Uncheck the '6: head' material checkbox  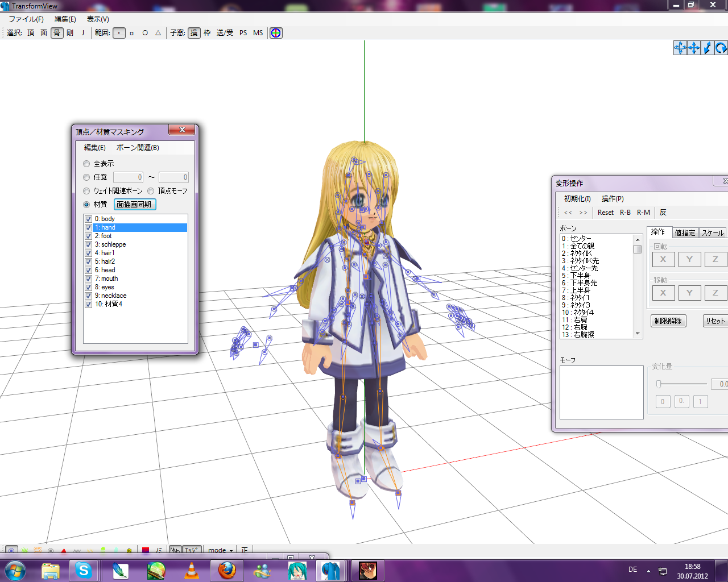click(88, 270)
